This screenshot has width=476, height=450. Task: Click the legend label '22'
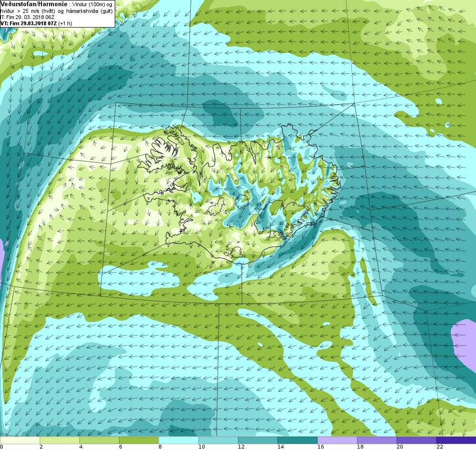439,447
